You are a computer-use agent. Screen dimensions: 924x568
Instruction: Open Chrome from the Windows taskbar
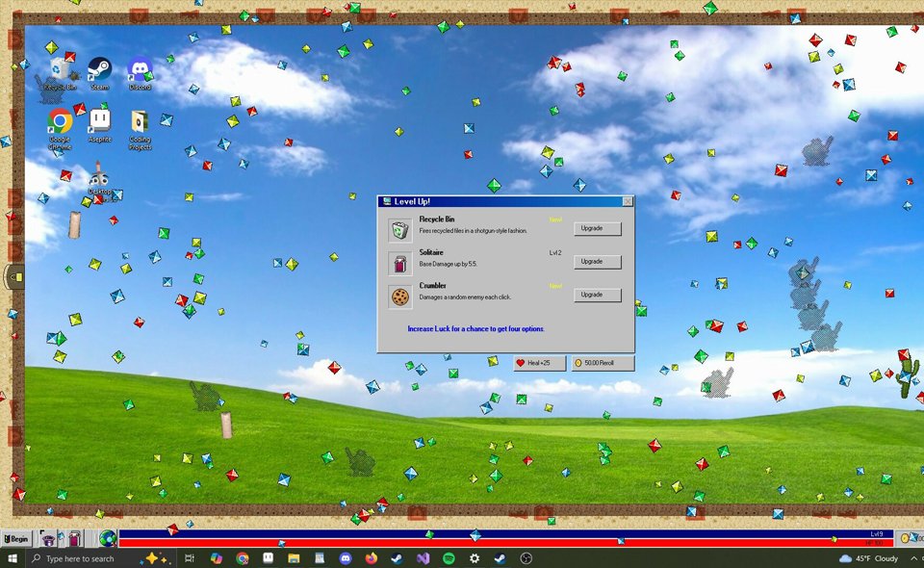[243, 558]
